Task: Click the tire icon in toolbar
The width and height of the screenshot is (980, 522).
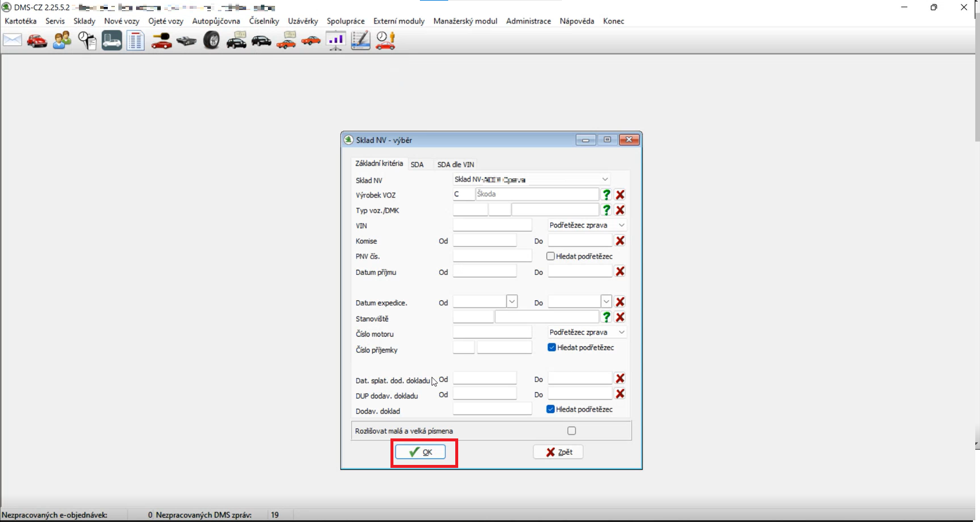Action: point(211,40)
